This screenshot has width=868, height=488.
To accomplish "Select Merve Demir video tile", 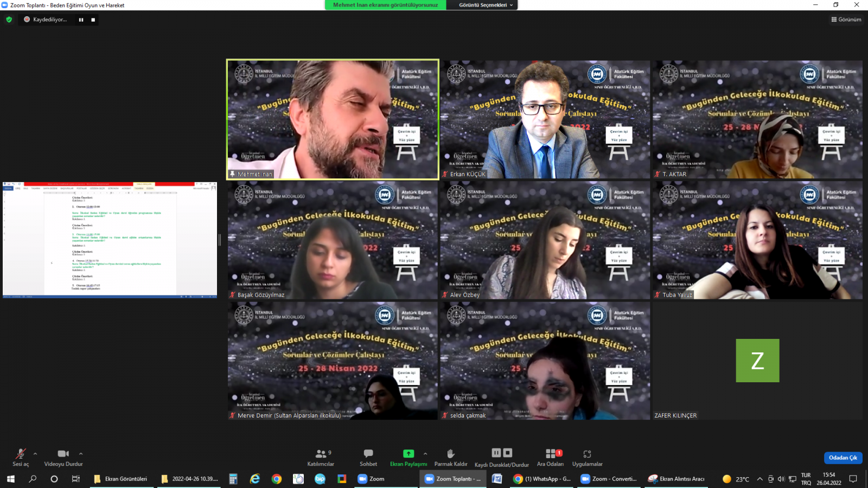I will [x=333, y=361].
